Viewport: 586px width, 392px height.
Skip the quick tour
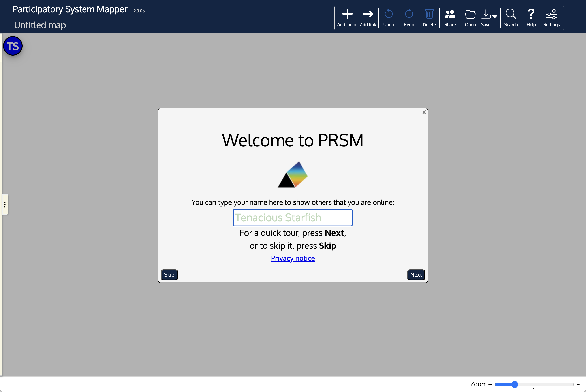tap(169, 275)
